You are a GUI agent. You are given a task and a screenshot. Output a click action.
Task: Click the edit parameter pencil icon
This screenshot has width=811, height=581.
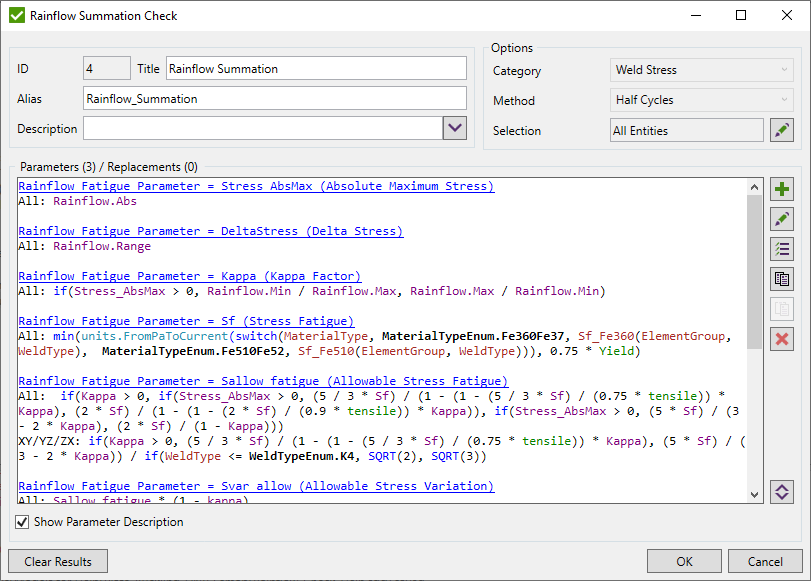(782, 219)
